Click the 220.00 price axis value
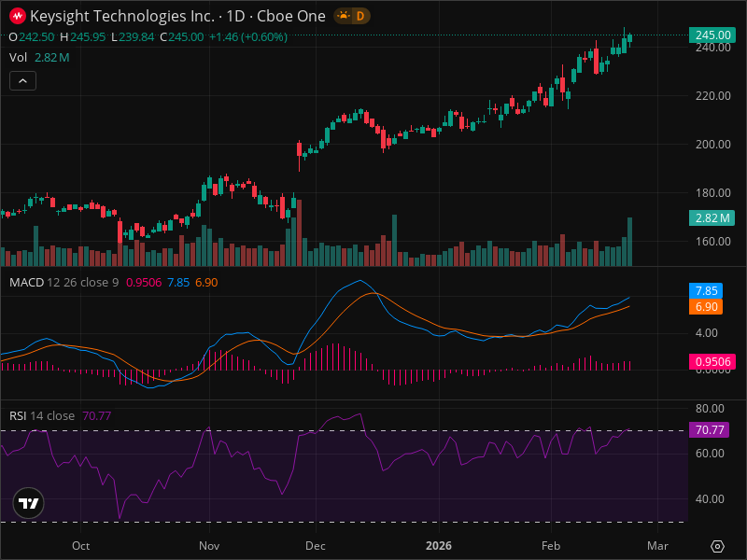 click(712, 96)
